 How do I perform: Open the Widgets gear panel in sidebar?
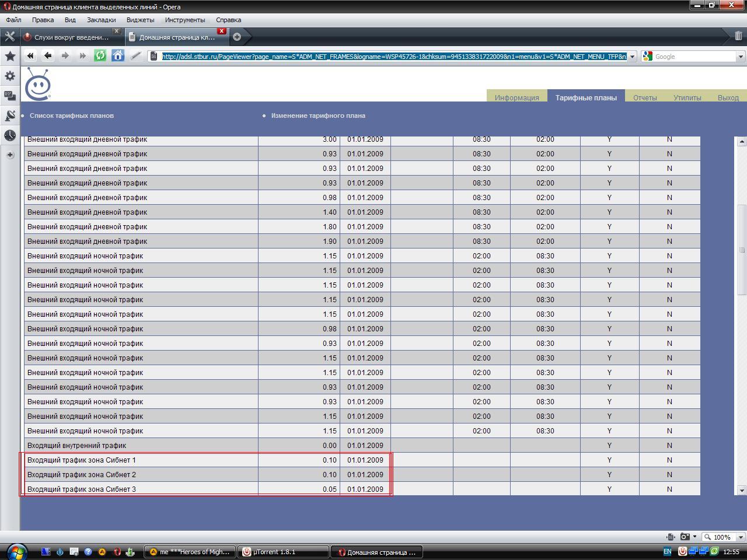pyautogui.click(x=10, y=76)
